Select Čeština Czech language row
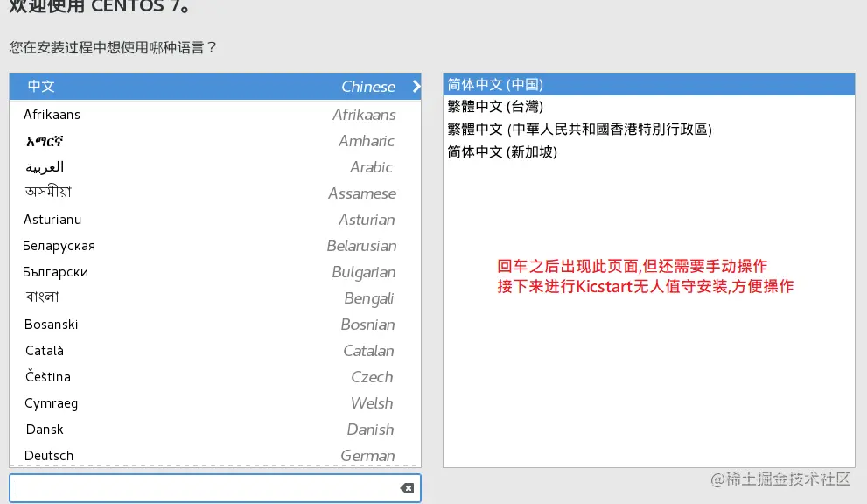 [215, 377]
